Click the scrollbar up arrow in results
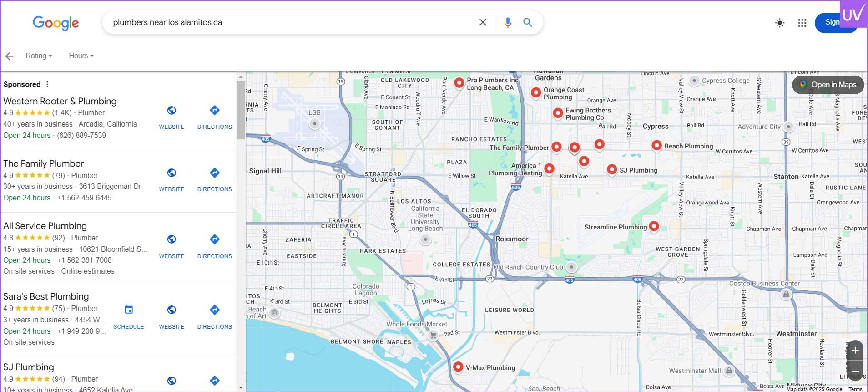The height and width of the screenshot is (392, 868). (x=241, y=77)
